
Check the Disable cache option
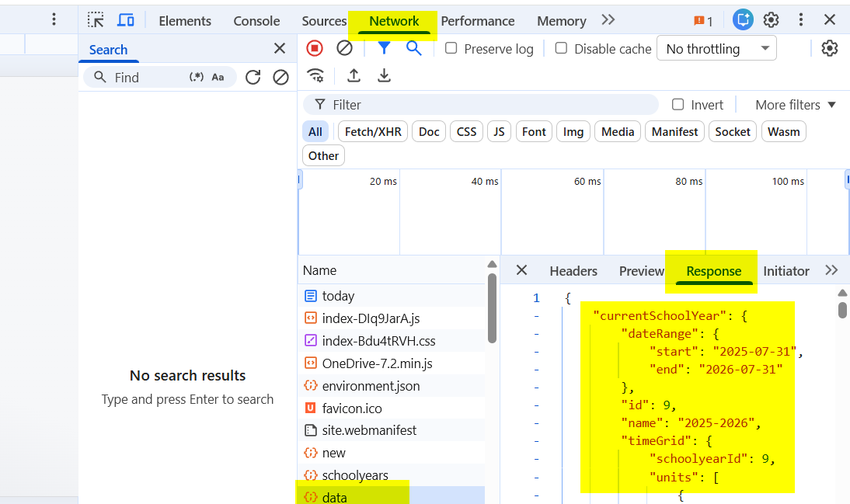(561, 48)
